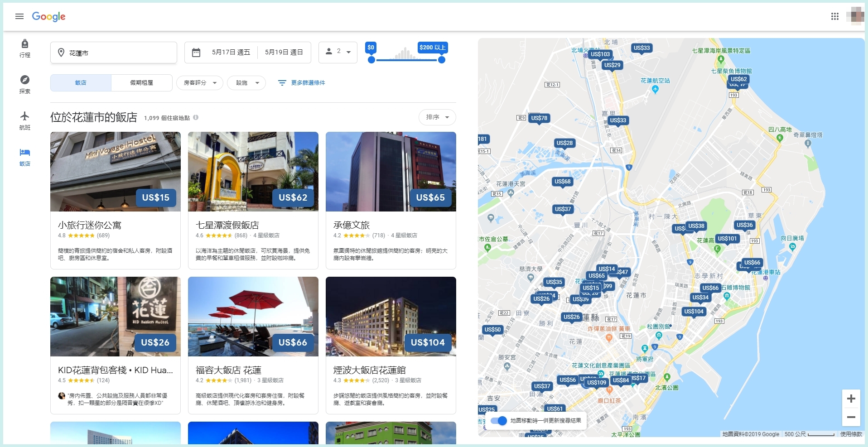Screen dimensions: 868x447
Task: Open 探索 (Explore) in sidebar
Action: 25,85
